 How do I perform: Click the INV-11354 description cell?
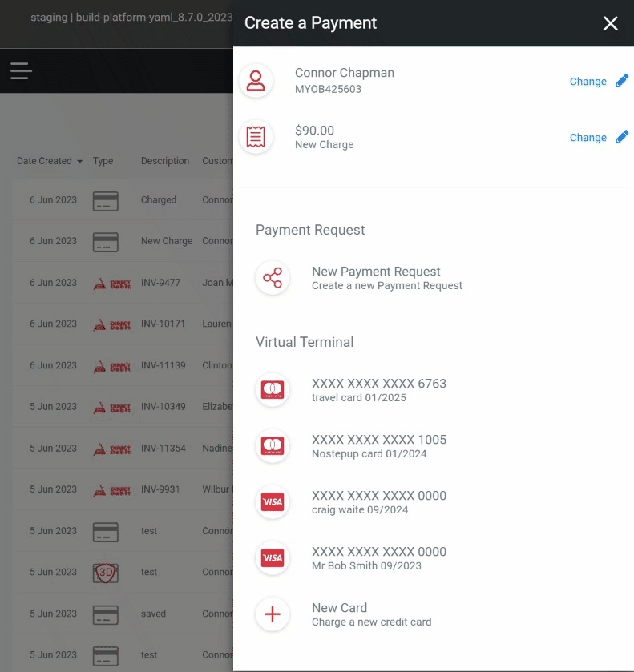click(163, 449)
